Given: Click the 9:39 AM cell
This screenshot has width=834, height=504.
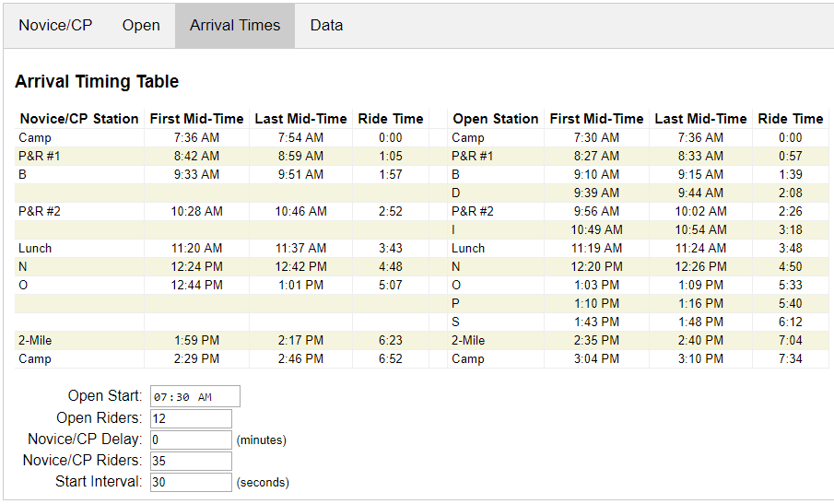Looking at the screenshot, I should [x=597, y=193].
